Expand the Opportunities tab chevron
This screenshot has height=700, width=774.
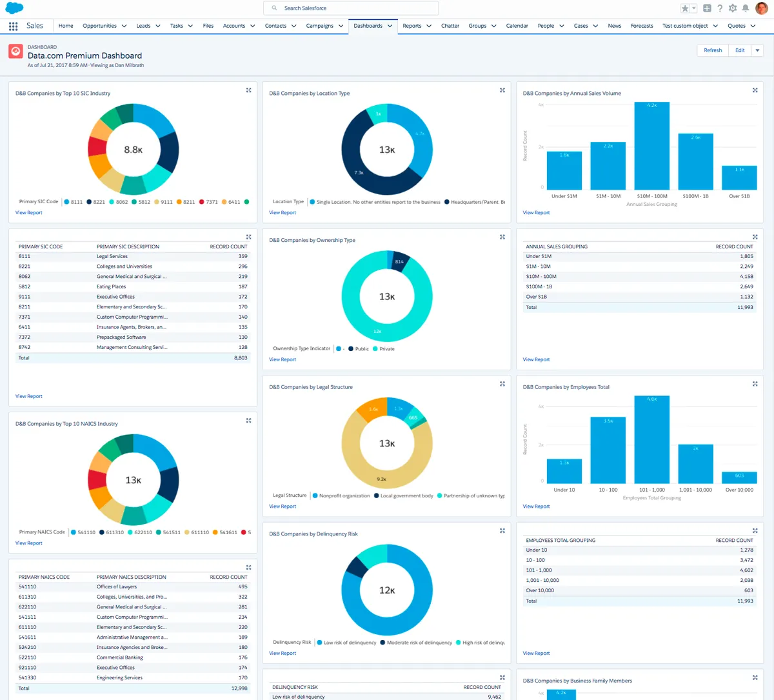tap(124, 26)
